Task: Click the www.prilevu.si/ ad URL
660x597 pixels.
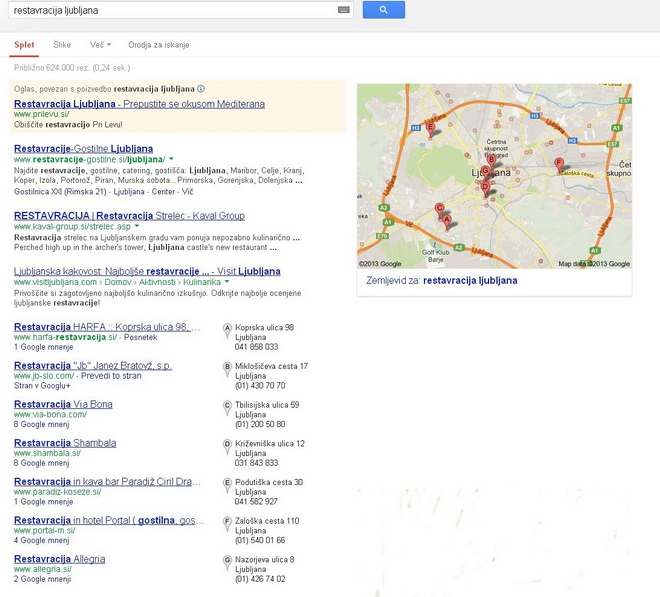Action: 42,115
